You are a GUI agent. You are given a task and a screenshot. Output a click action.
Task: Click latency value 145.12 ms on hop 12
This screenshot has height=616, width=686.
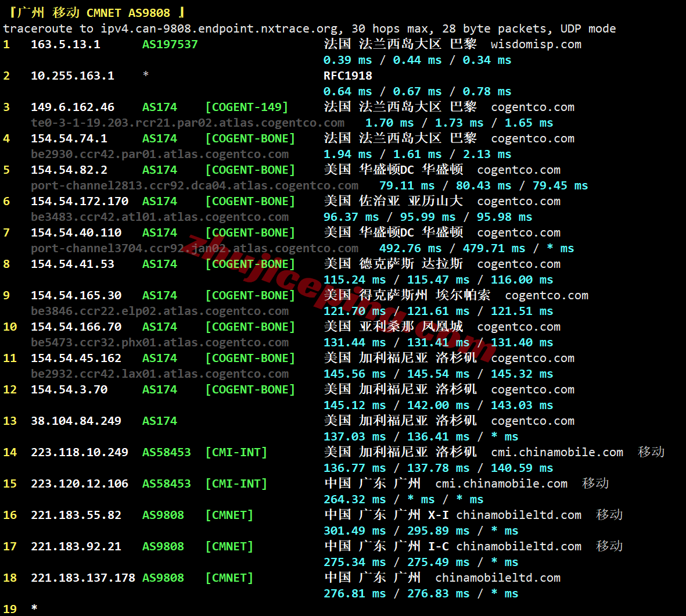coord(354,406)
